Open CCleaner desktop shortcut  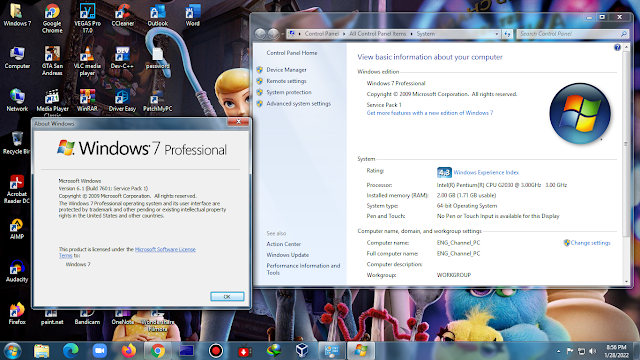[122, 15]
